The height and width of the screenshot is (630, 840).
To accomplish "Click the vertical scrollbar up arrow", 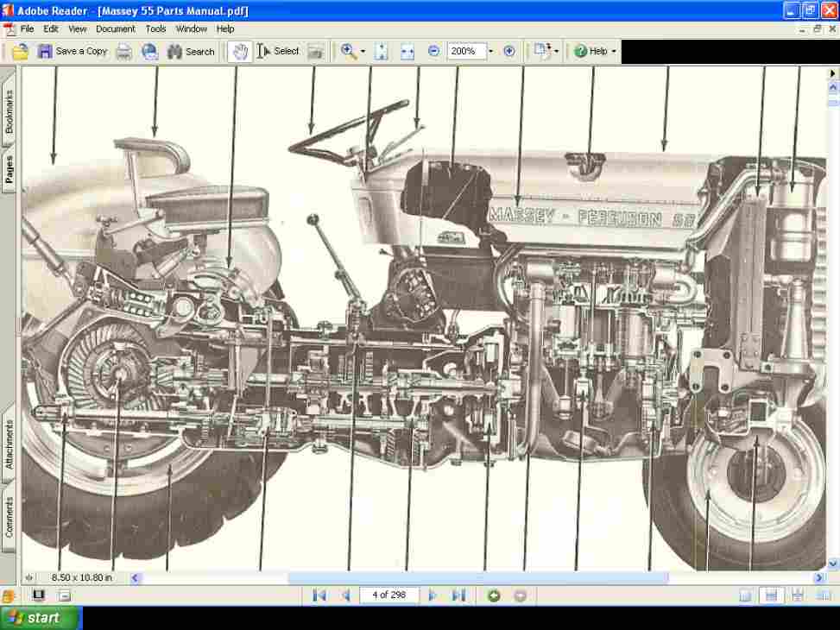I will click(x=833, y=86).
